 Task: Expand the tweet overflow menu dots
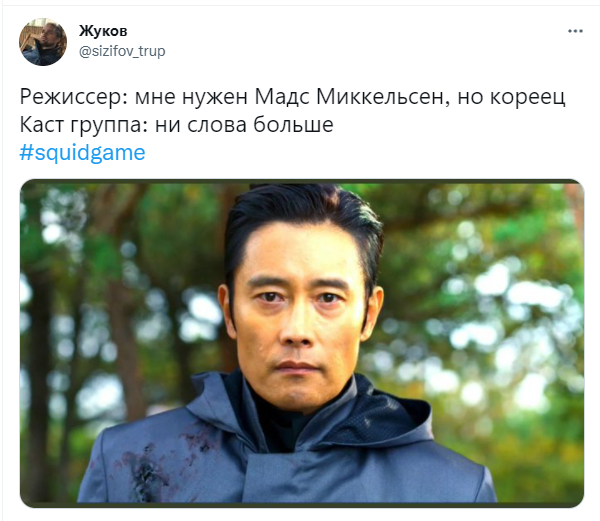(575, 31)
